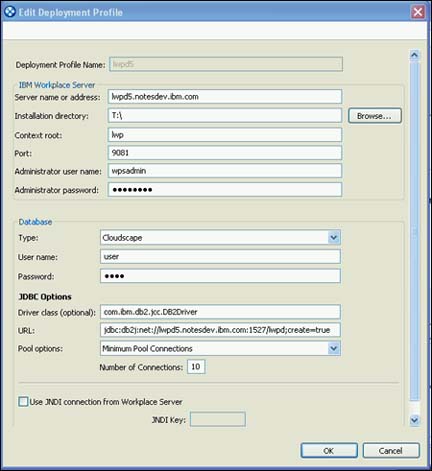Click the JDBC Options heading
Screen dimensions: 432x471
point(45,297)
